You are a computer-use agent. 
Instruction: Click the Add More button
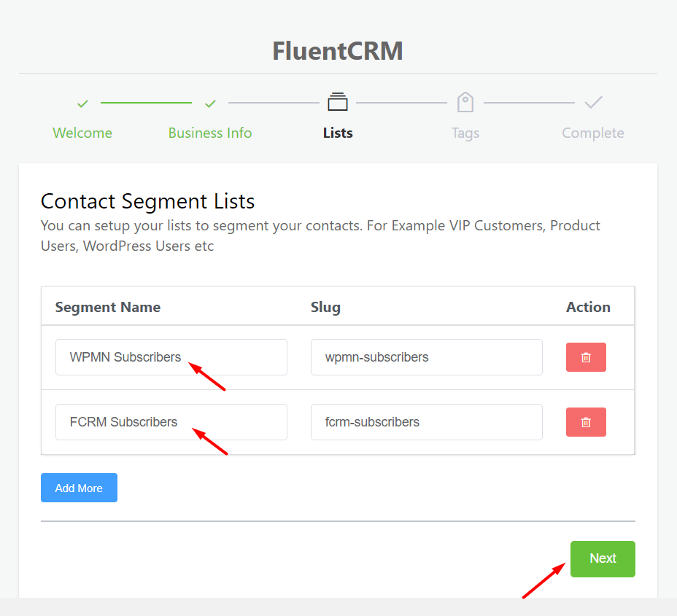(79, 488)
